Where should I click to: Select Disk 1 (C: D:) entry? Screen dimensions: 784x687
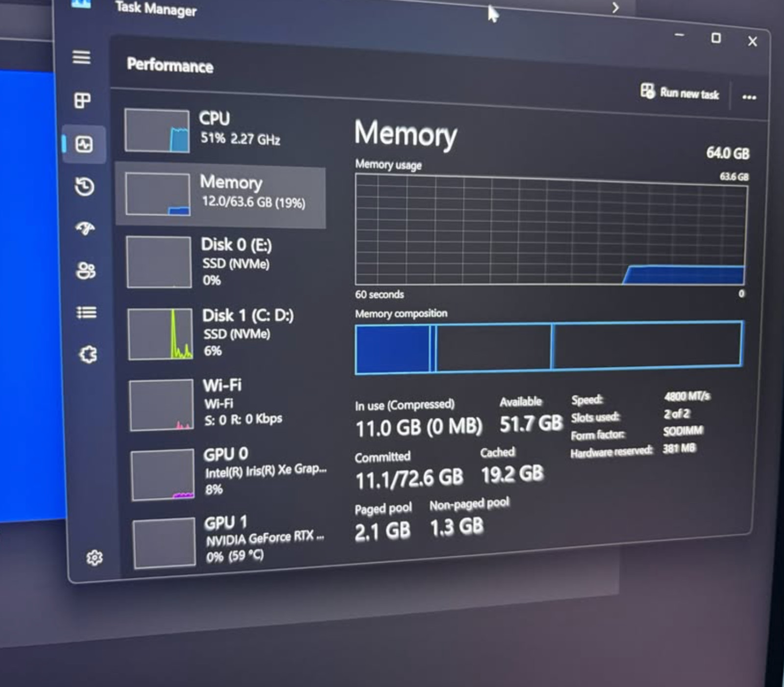223,334
